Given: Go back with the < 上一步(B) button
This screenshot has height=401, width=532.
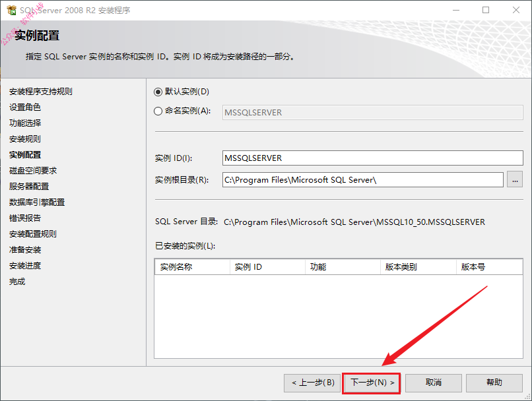Looking at the screenshot, I should 312,383.
